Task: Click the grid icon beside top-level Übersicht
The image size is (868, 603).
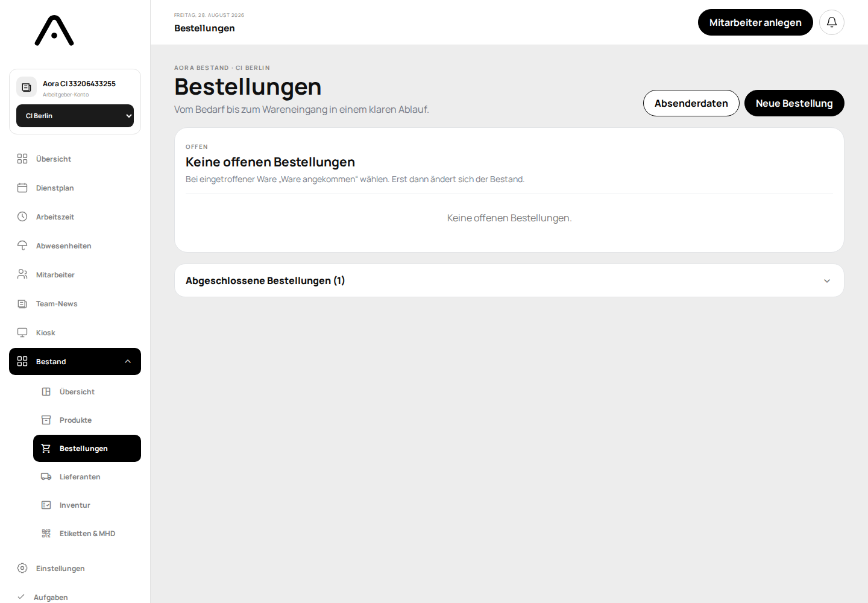Action: (x=22, y=159)
